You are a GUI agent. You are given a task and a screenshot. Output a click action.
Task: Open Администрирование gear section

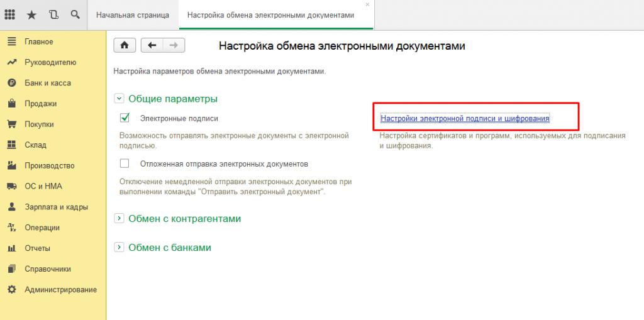tap(60, 290)
